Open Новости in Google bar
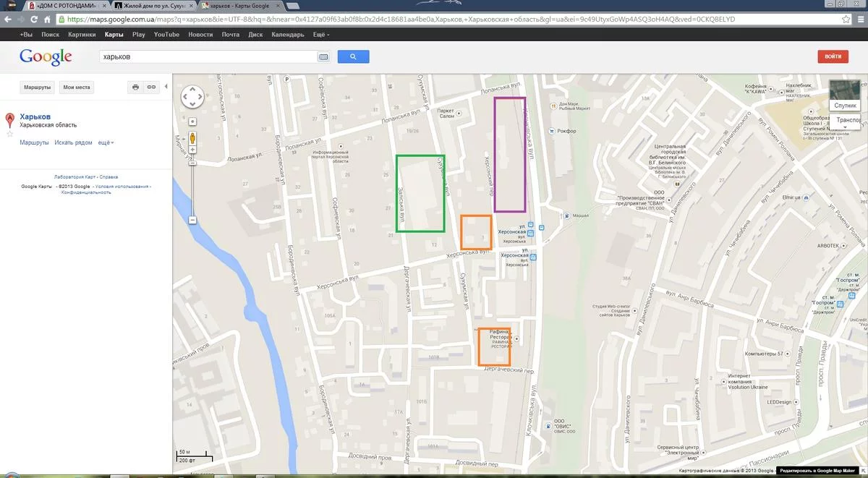Image resolution: width=868 pixels, height=478 pixels. (200, 35)
